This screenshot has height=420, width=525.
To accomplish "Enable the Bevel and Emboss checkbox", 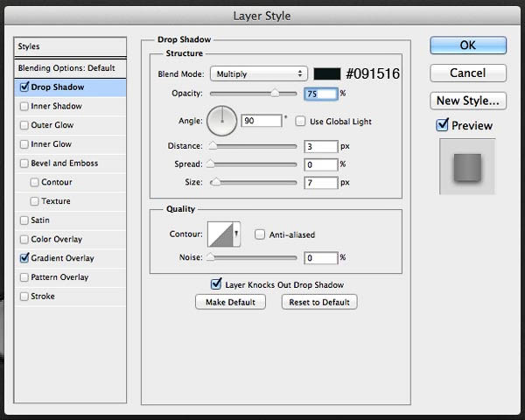I will [24, 164].
